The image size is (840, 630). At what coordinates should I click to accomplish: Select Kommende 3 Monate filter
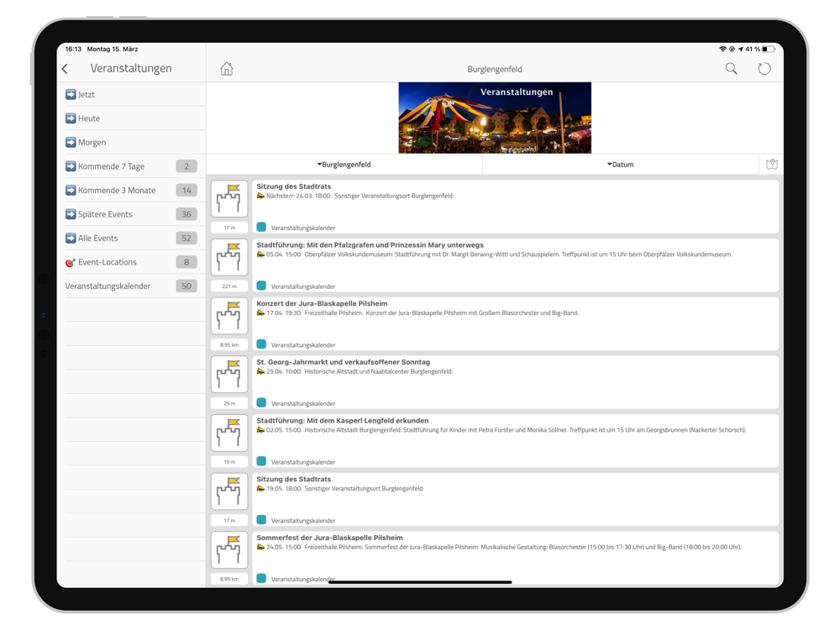click(x=131, y=190)
